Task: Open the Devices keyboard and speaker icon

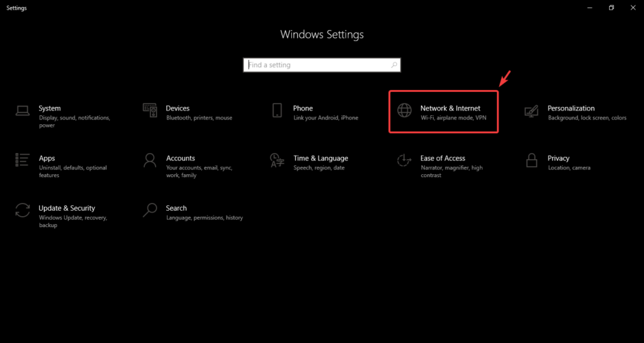Action: (x=150, y=110)
